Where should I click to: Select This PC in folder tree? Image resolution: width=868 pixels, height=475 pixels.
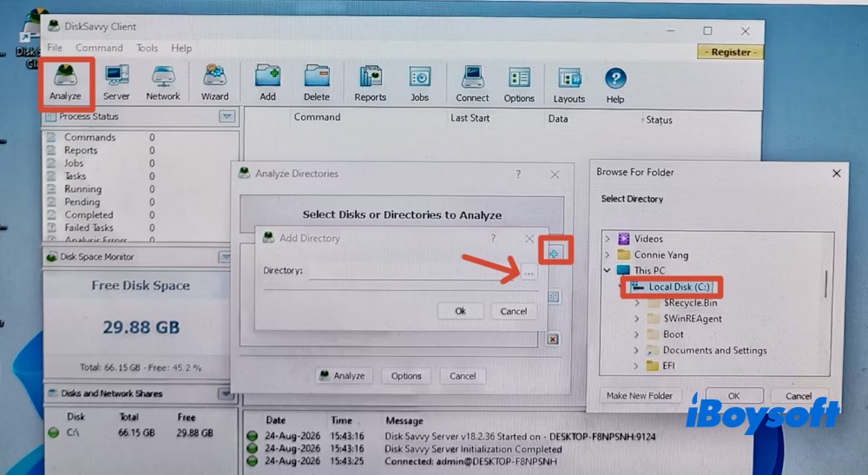(x=641, y=270)
